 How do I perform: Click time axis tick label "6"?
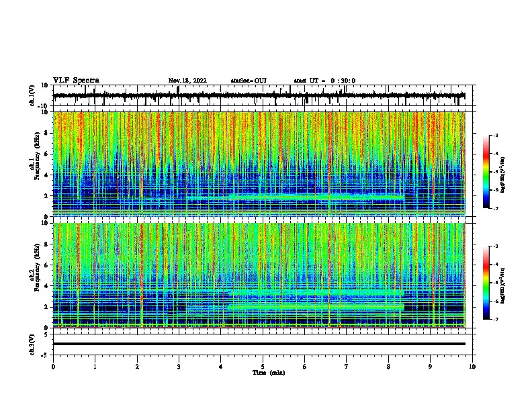pyautogui.click(x=304, y=367)
